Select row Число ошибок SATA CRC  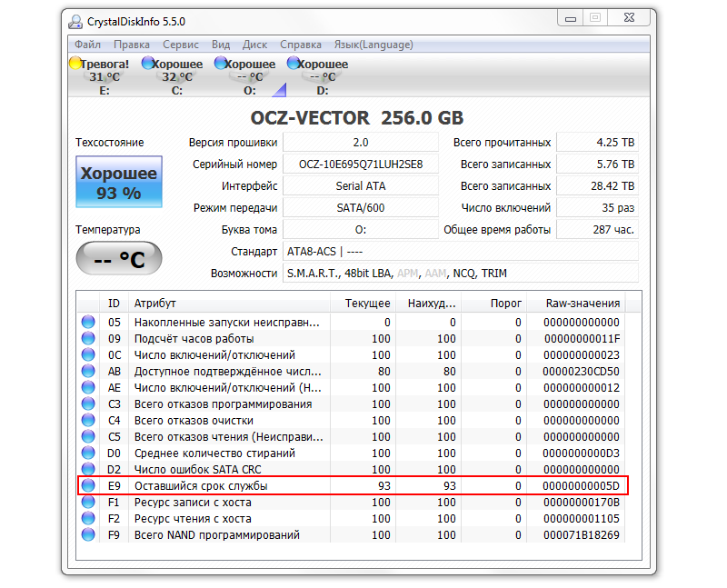(353, 469)
